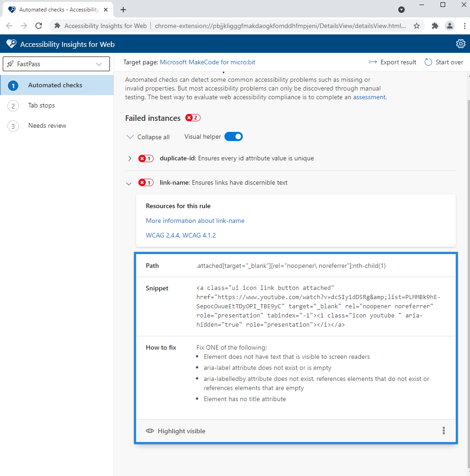470x476 pixels.
Task: Click the failed instances count badge
Action: pyautogui.click(x=192, y=118)
